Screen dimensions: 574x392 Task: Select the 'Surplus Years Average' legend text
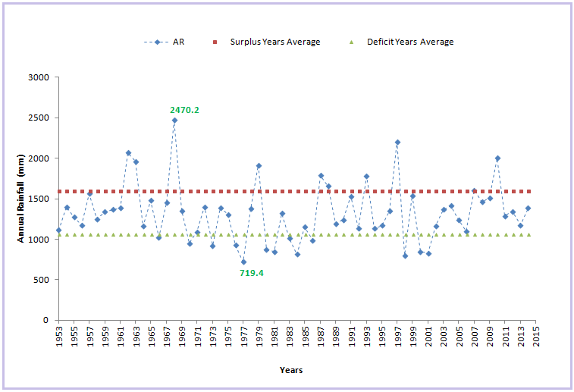point(274,42)
